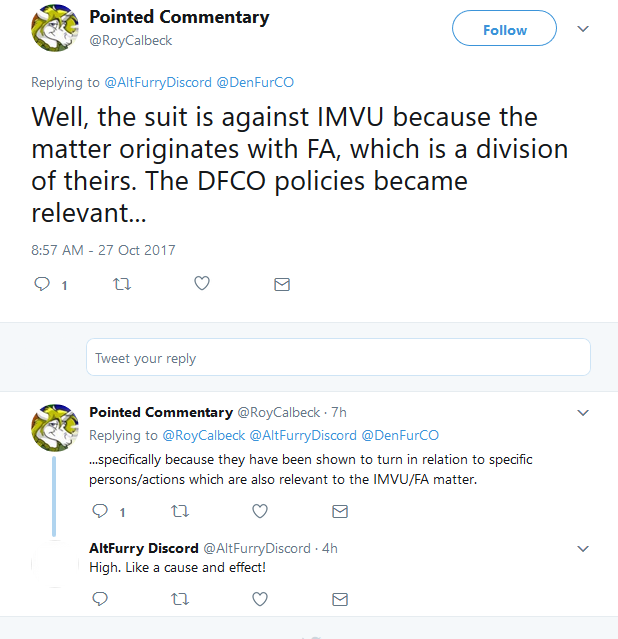Click the 'Tweet your reply' field
This screenshot has width=618, height=639.
pos(338,357)
